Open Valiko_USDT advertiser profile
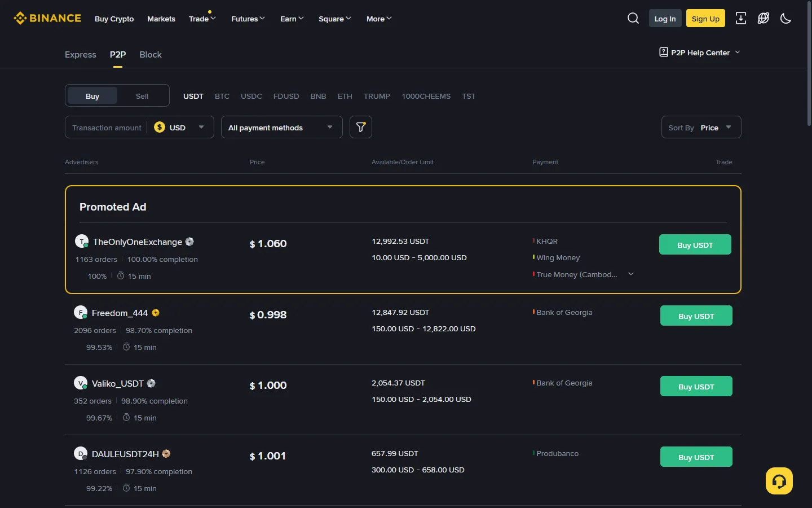Screen dimensions: 812x508 pyautogui.click(x=118, y=383)
